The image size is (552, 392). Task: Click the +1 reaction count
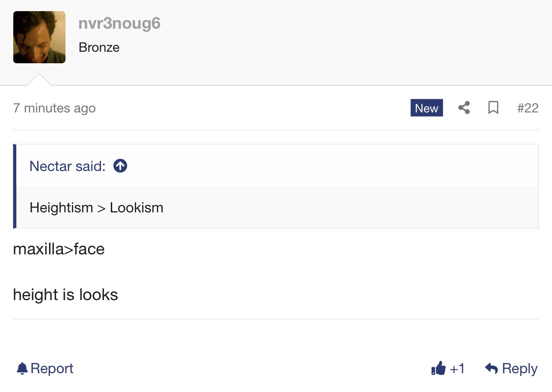coord(457,368)
